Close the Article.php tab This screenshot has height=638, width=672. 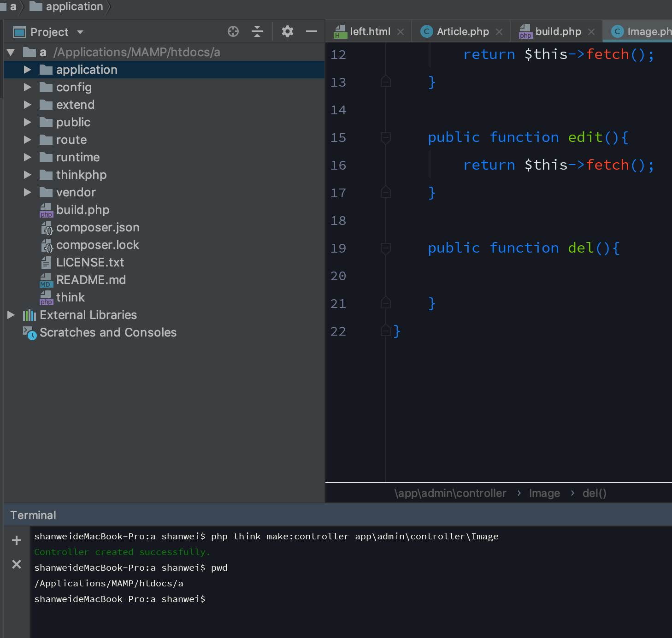499,32
